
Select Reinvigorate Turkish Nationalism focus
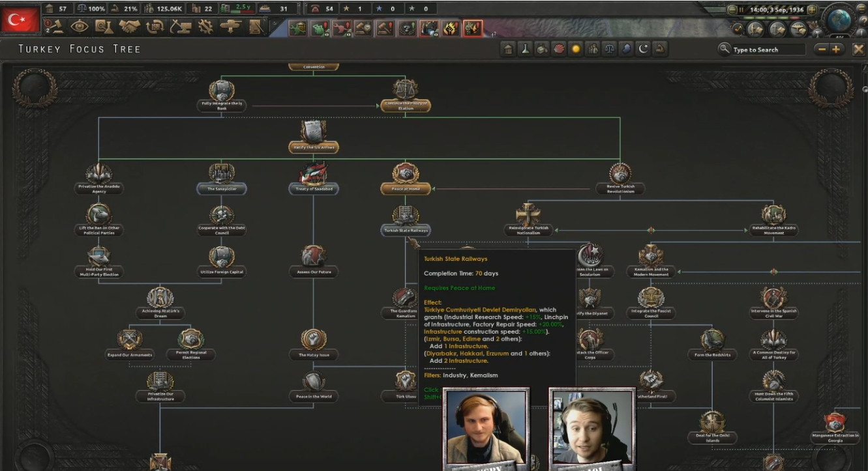(529, 220)
